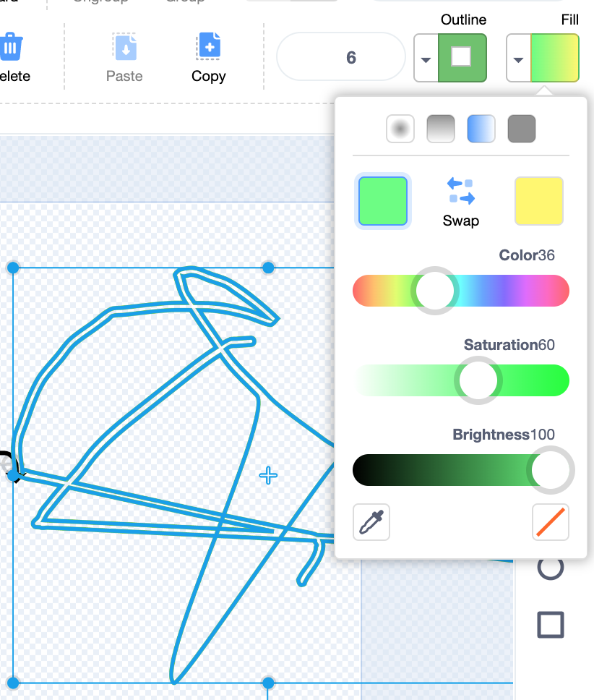This screenshot has height=700, width=594.
Task: Click the Copy button
Action: (x=209, y=58)
